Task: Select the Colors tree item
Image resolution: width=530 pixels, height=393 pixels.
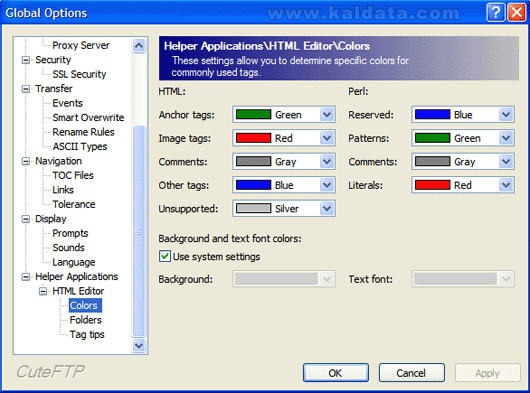Action: pos(85,305)
